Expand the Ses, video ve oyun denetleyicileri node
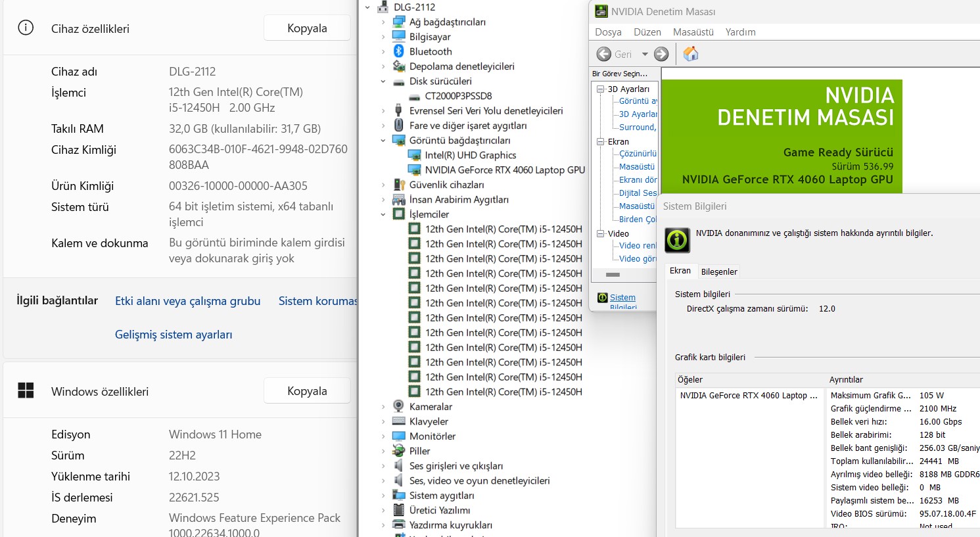980x537 pixels. 383,480
